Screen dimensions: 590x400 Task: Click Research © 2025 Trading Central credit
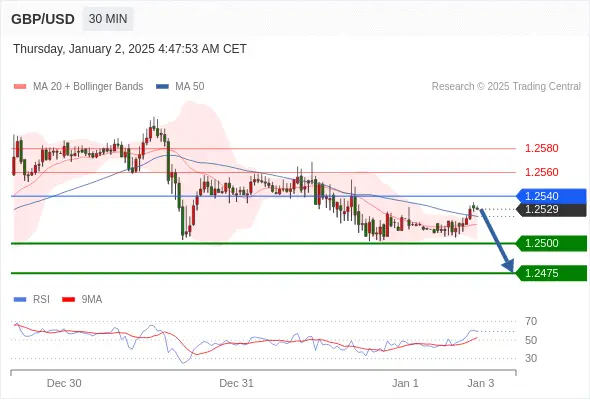[506, 87]
